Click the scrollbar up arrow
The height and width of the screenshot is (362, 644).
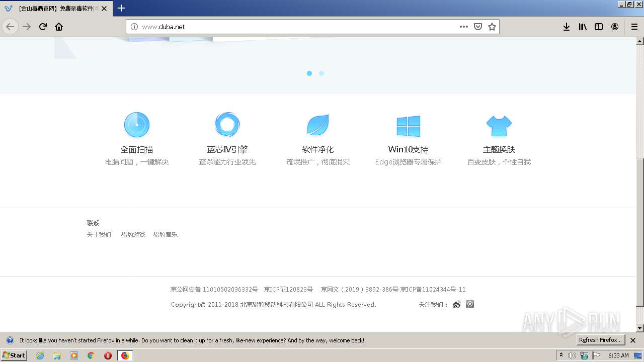[640, 41]
